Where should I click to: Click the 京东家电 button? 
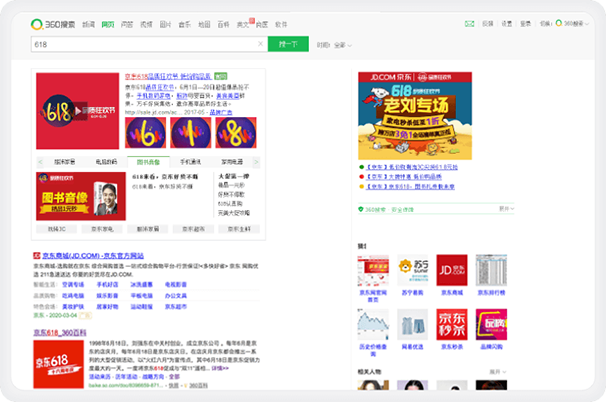click(102, 229)
